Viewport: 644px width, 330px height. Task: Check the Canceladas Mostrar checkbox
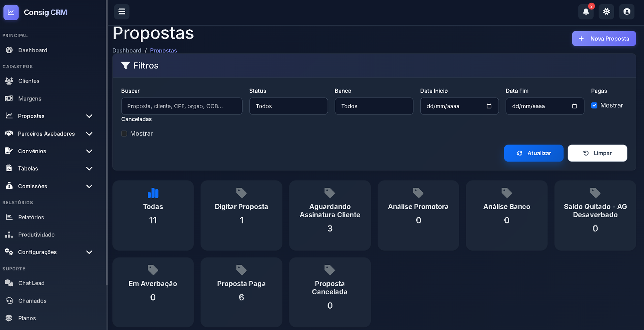pos(124,133)
